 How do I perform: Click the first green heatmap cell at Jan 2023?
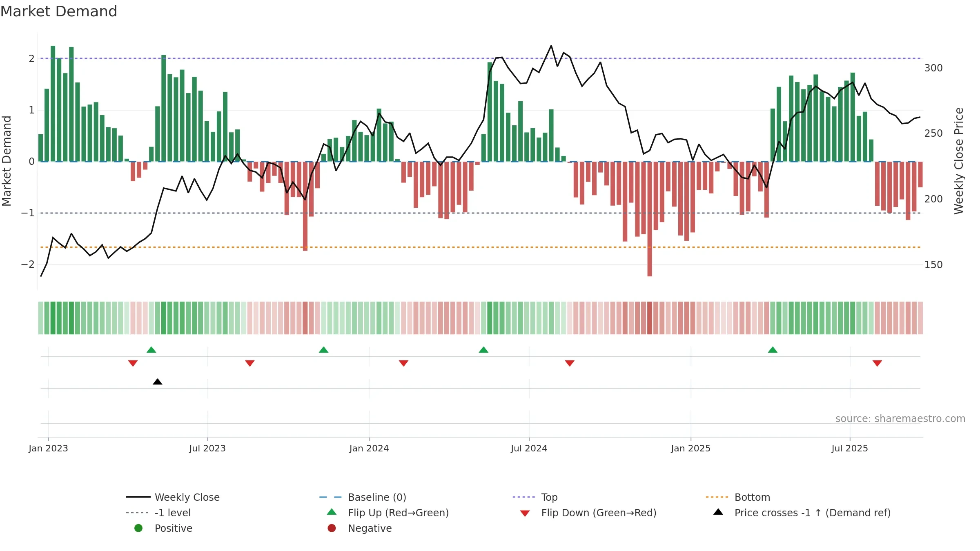pos(40,318)
